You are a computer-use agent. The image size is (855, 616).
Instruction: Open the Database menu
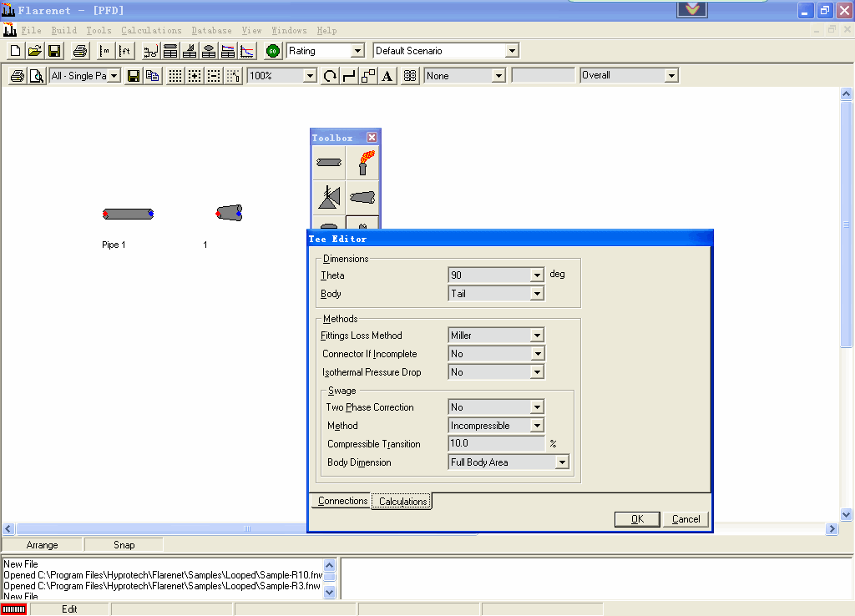point(211,31)
